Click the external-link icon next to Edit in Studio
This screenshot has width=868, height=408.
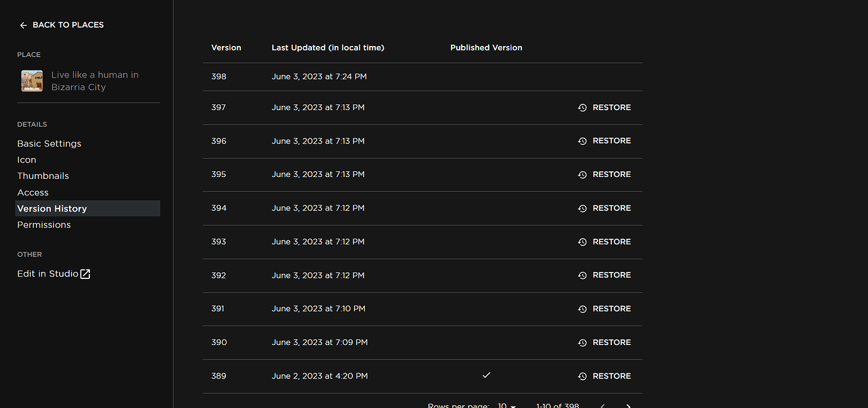click(85, 274)
